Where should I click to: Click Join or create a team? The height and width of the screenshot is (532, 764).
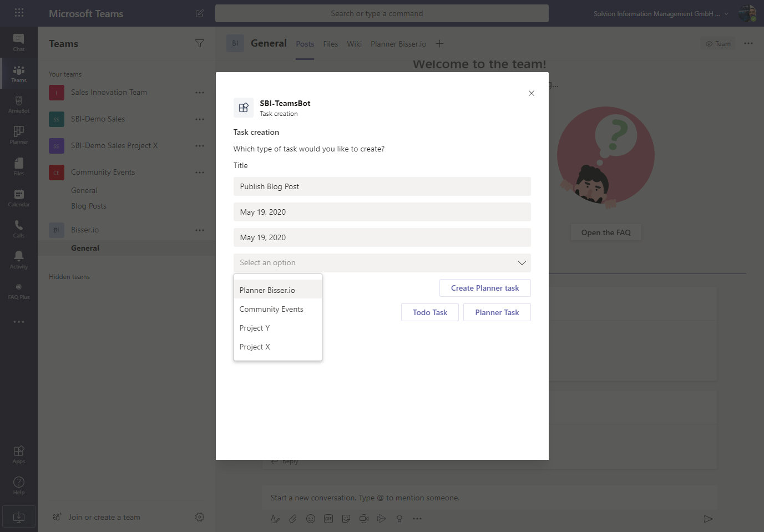104,517
